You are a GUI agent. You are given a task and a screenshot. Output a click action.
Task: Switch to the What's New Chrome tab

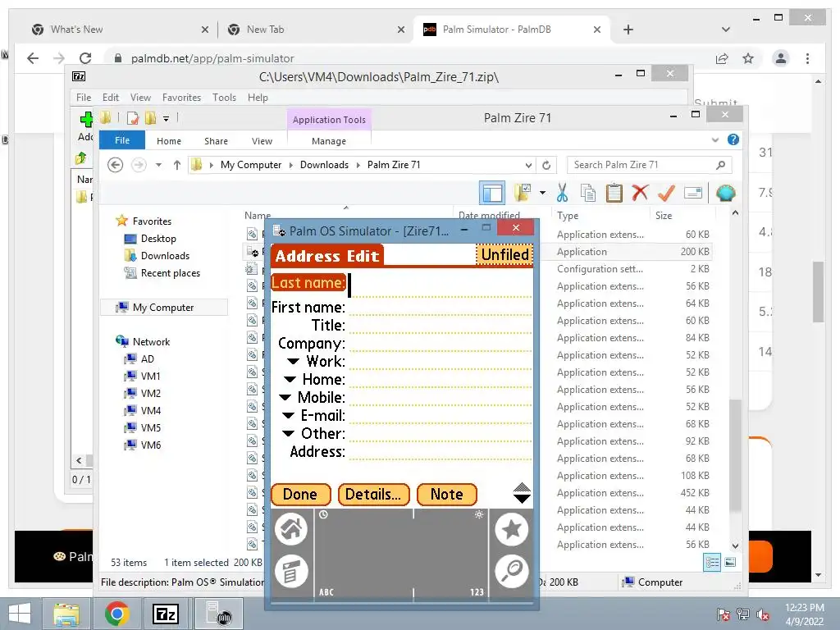tap(119, 30)
